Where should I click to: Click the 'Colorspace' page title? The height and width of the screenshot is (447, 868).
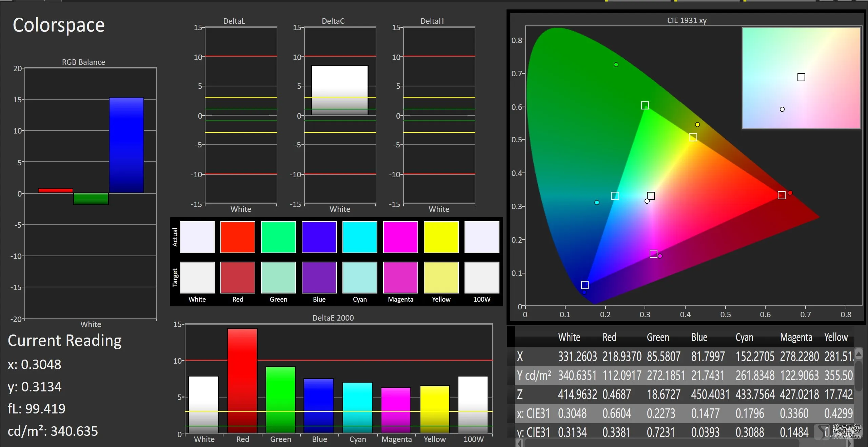[59, 25]
